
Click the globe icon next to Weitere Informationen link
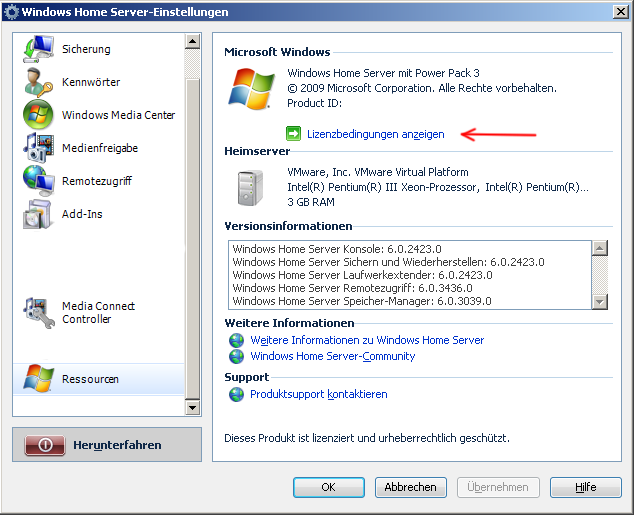pos(236,340)
